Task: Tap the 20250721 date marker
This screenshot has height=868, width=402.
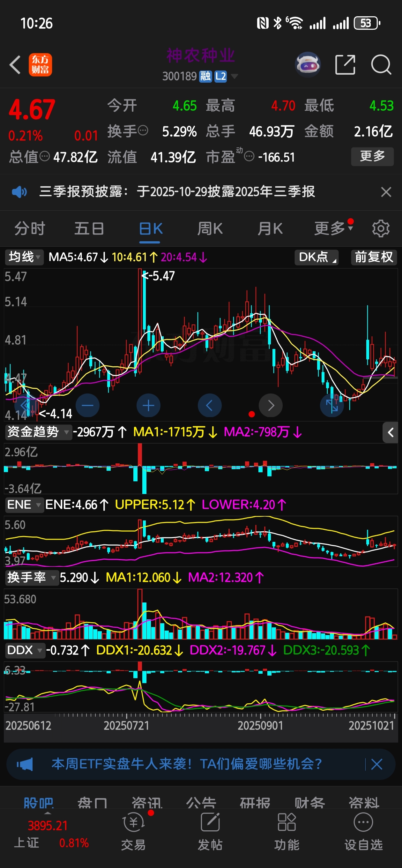Action: coord(126,725)
